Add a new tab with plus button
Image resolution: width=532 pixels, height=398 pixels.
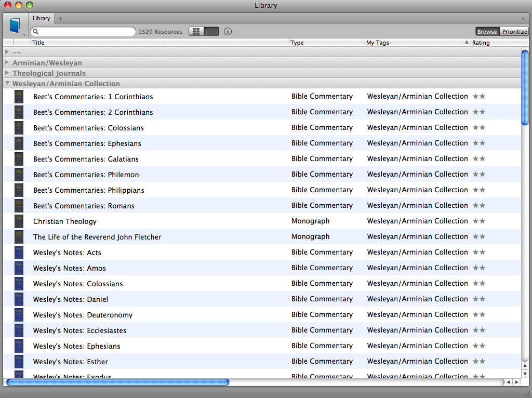(x=60, y=19)
